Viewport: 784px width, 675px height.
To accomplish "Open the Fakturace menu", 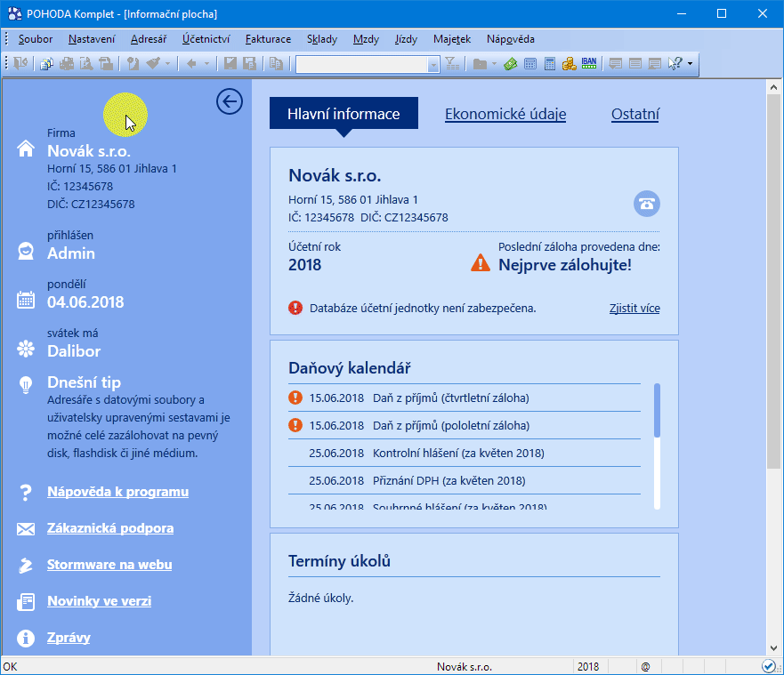I will click(268, 39).
